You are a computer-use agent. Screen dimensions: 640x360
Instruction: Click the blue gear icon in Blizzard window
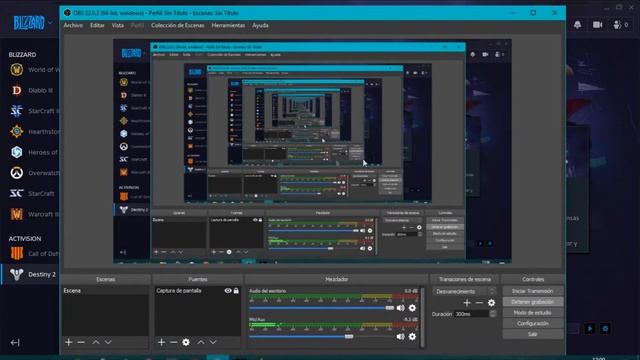(x=605, y=328)
